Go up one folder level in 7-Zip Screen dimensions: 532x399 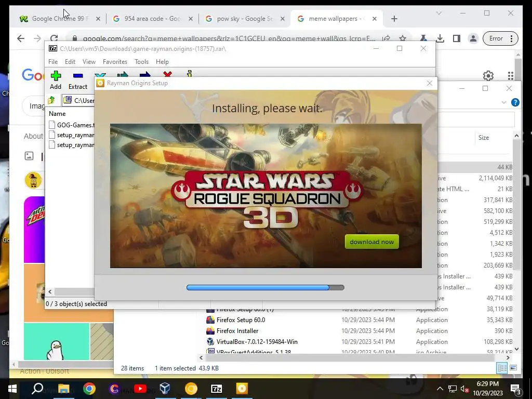[x=51, y=100]
